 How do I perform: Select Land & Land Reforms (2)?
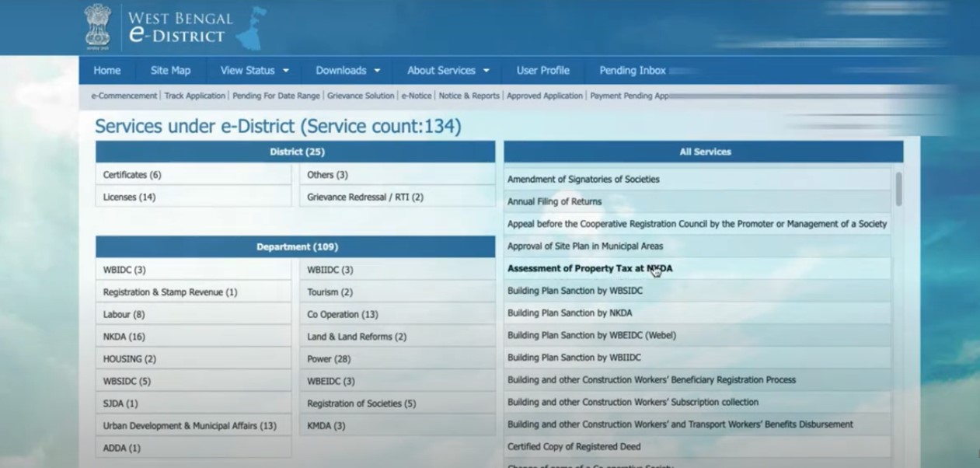(397, 337)
